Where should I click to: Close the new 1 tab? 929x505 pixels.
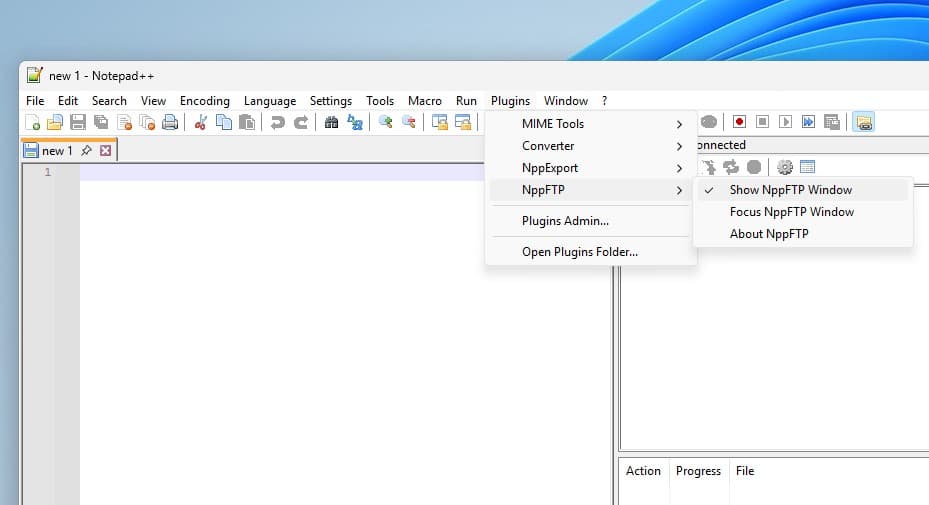tap(105, 151)
